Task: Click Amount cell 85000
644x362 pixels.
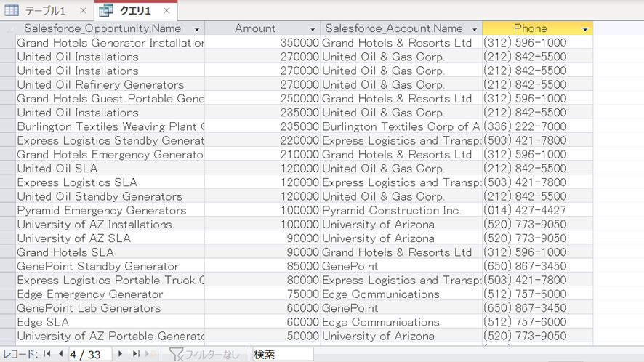Action: coord(262,266)
